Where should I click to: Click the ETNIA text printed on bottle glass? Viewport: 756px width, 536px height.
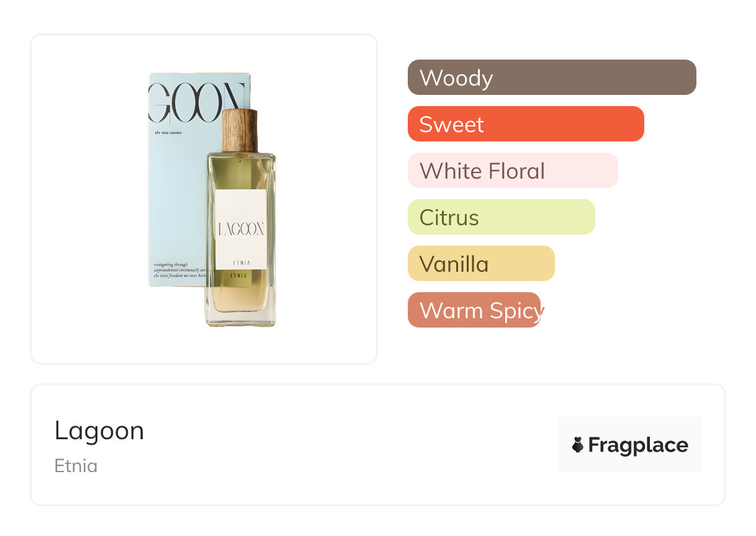(240, 275)
